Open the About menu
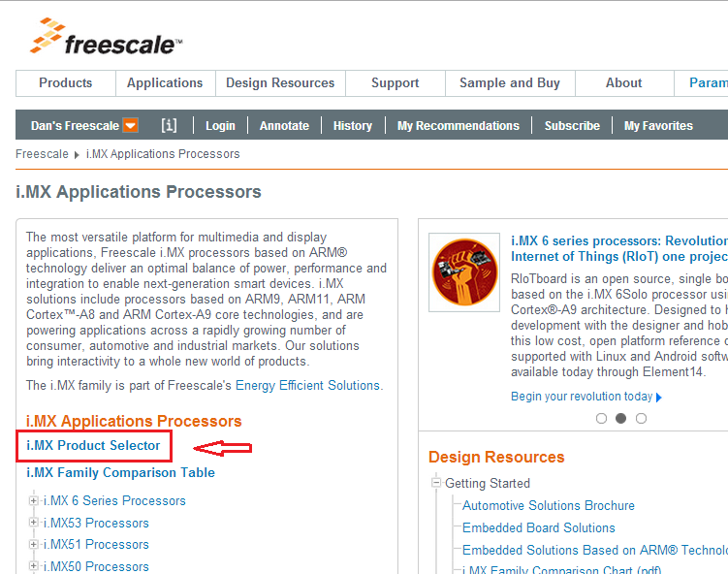Viewport: 728px width, 574px height. [624, 83]
